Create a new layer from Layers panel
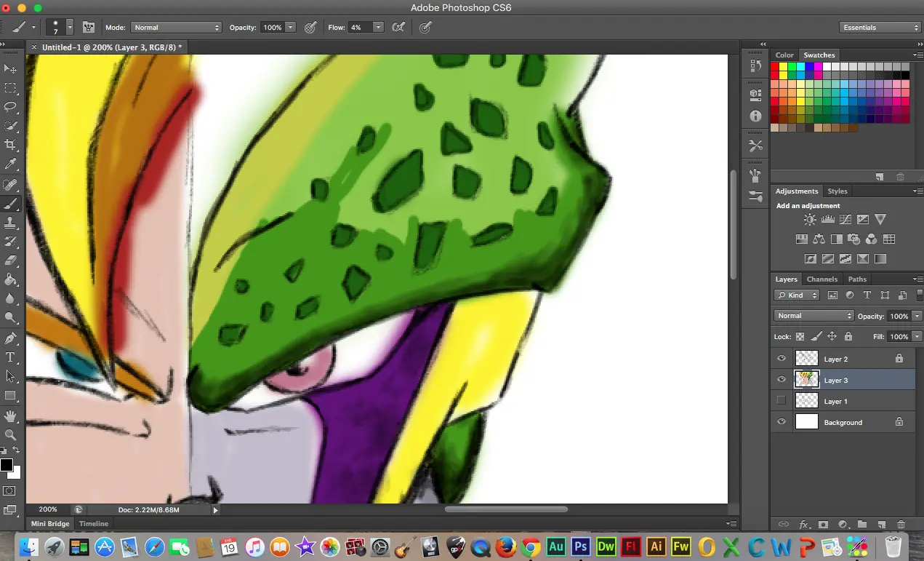 click(881, 524)
